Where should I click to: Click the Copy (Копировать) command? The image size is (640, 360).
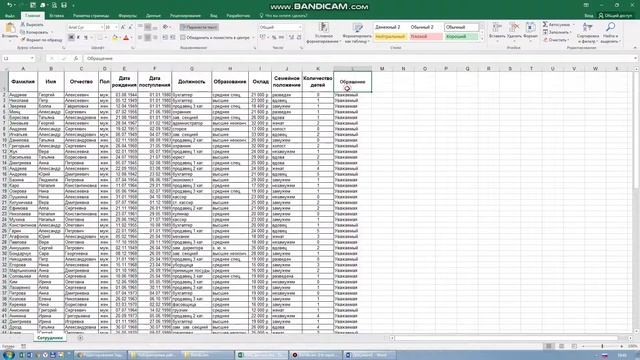(x=35, y=32)
